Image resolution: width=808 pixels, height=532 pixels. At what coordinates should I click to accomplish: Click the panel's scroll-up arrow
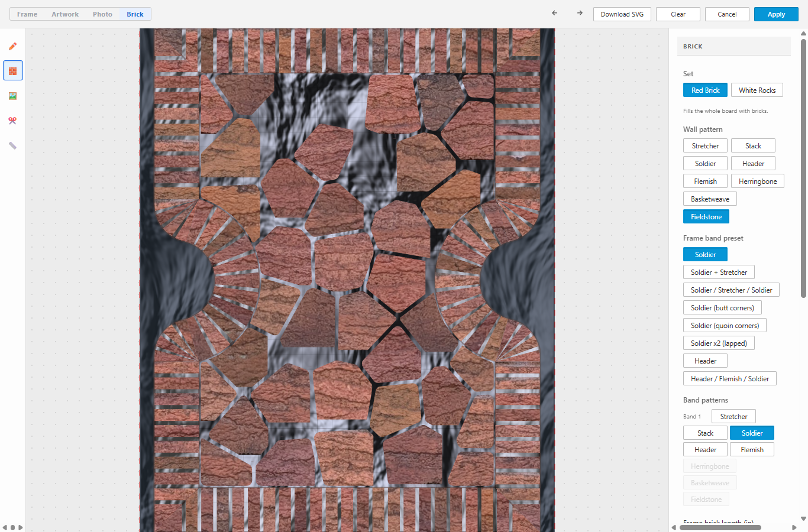[x=803, y=33]
